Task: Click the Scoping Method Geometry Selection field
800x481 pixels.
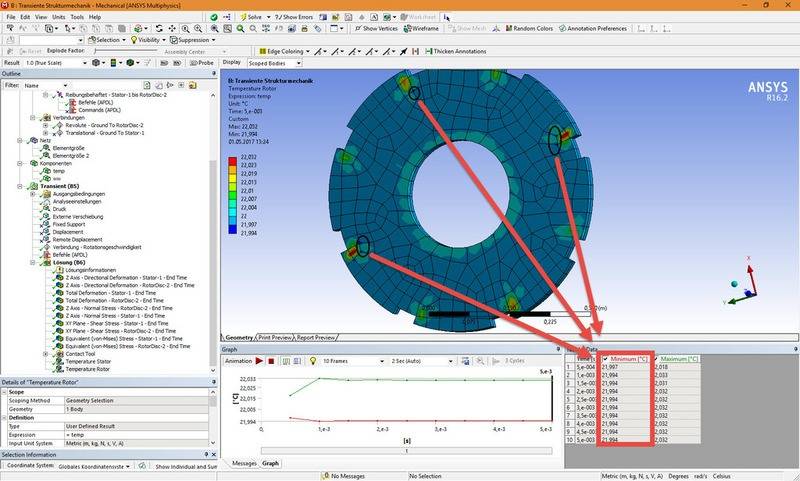Action: coord(136,400)
